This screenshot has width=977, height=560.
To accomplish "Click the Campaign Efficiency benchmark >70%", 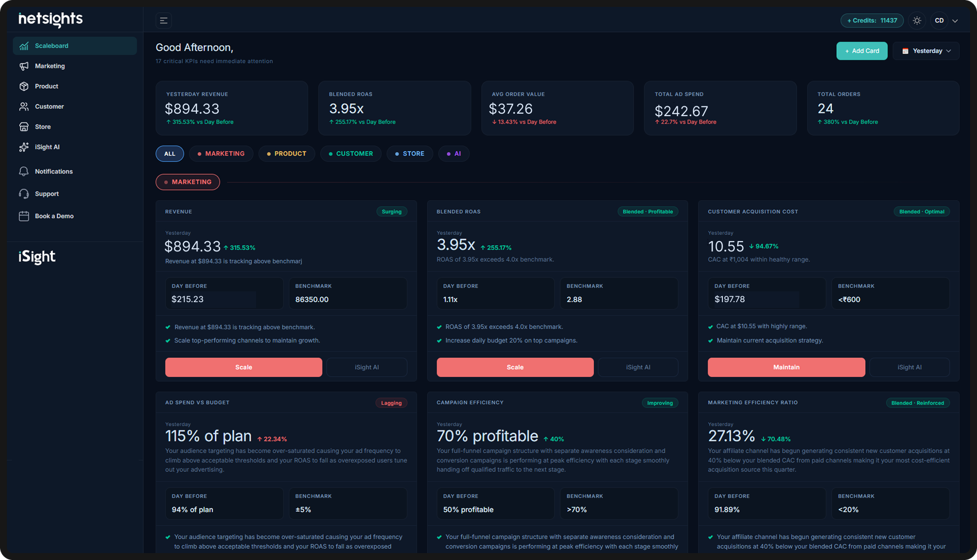I will coord(576,509).
